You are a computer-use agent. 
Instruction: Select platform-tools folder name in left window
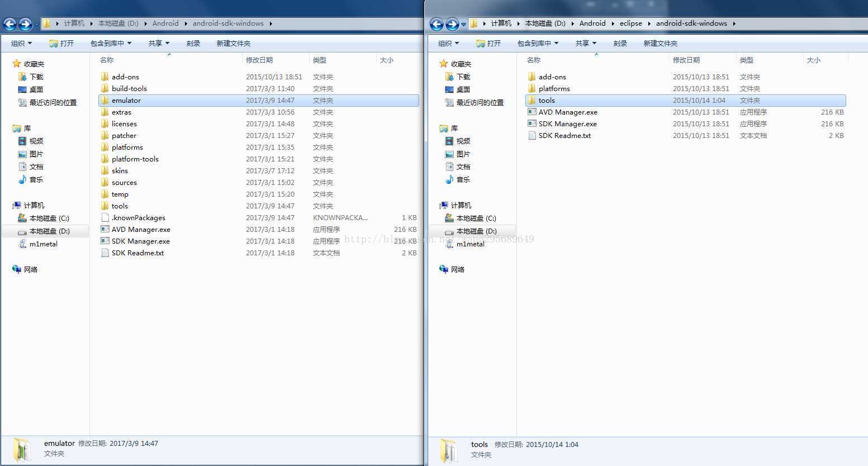coord(135,159)
